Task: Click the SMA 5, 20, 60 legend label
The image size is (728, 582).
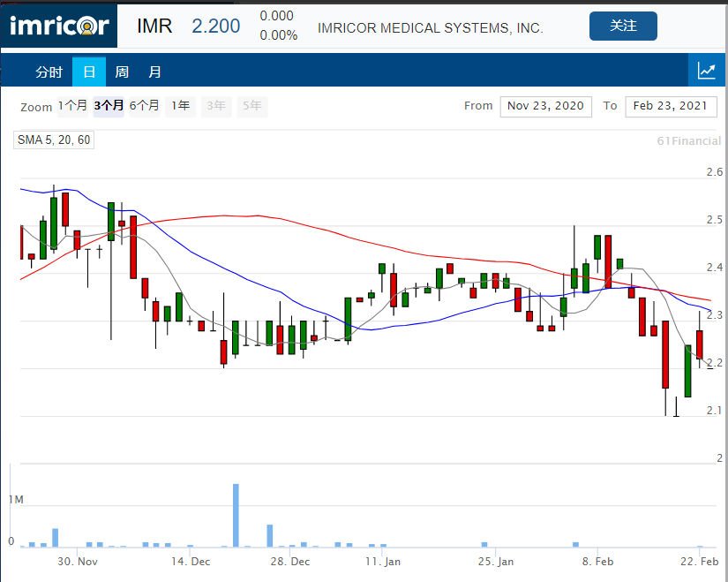Action: point(54,140)
